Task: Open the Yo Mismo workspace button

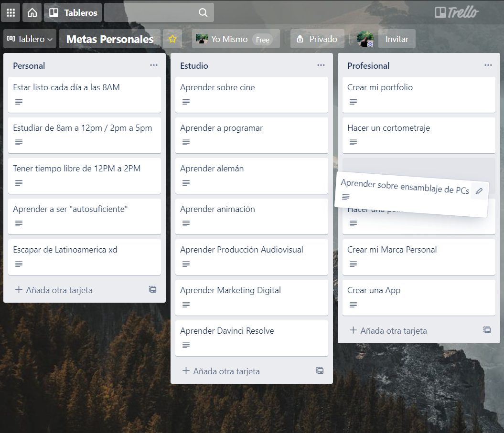Action: coord(236,39)
